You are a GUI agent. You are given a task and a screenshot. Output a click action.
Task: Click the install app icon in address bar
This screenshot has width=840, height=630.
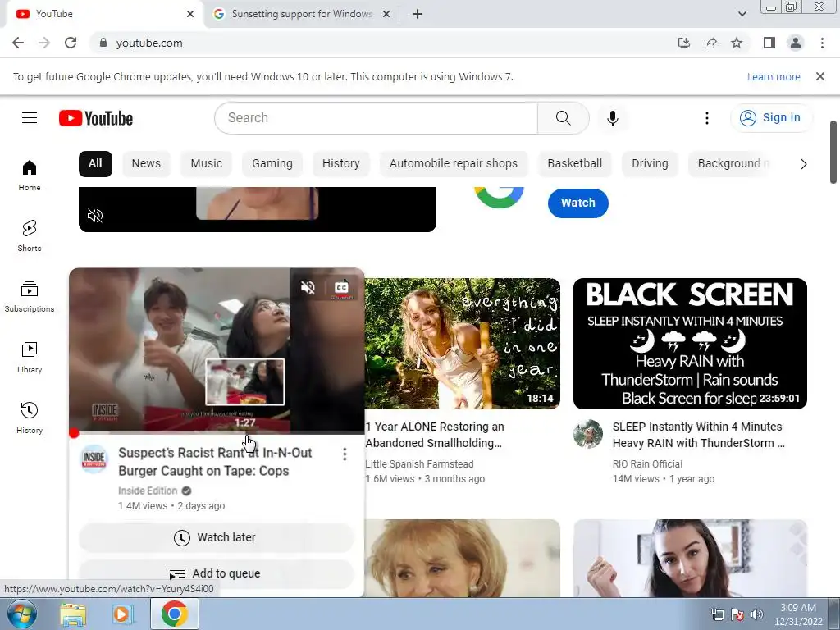click(684, 43)
